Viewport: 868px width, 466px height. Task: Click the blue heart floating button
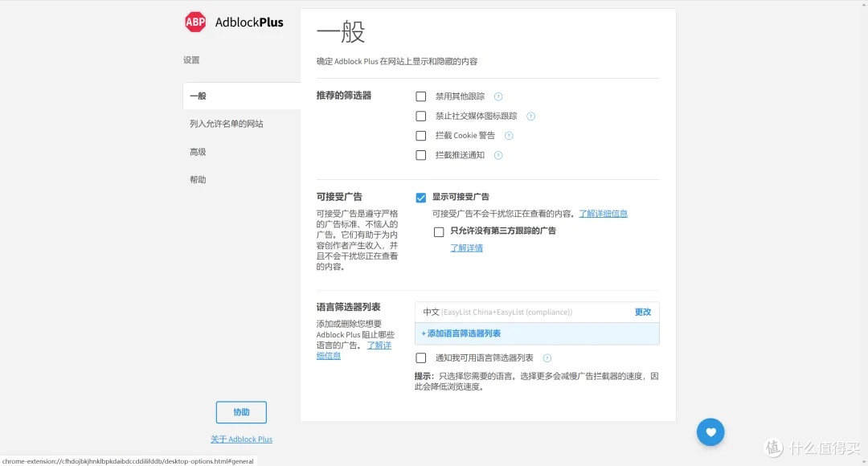coord(710,432)
